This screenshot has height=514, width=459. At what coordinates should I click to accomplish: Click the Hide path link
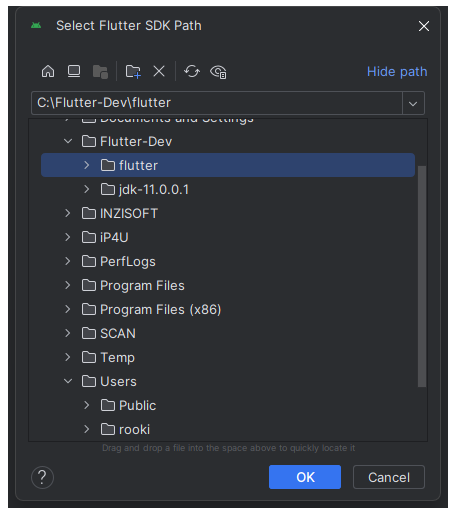tap(397, 72)
